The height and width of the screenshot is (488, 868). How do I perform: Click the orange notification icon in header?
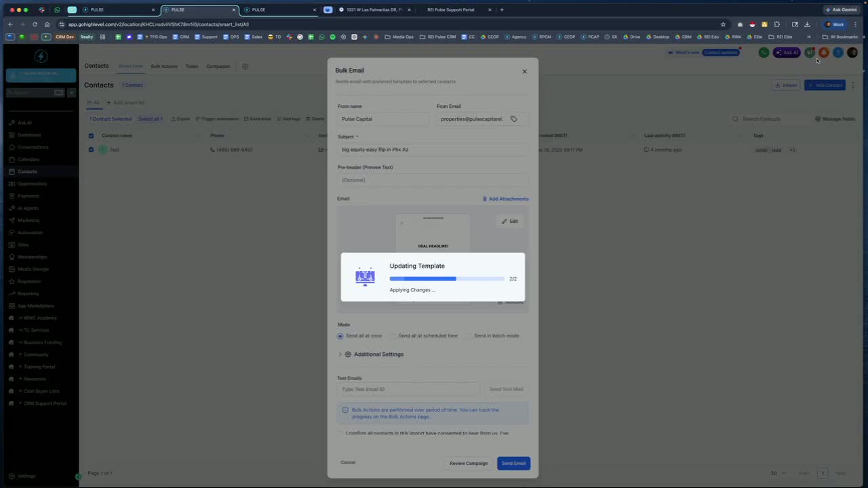(x=824, y=52)
